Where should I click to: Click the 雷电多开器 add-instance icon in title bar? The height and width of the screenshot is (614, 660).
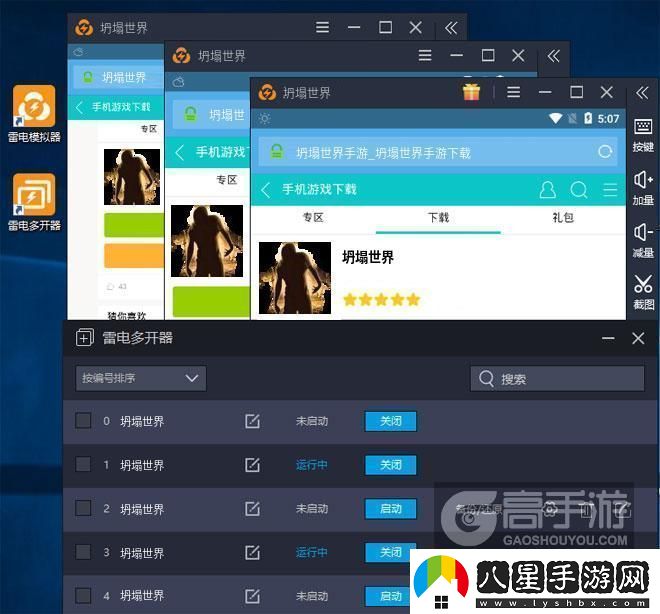pyautogui.click(x=85, y=338)
